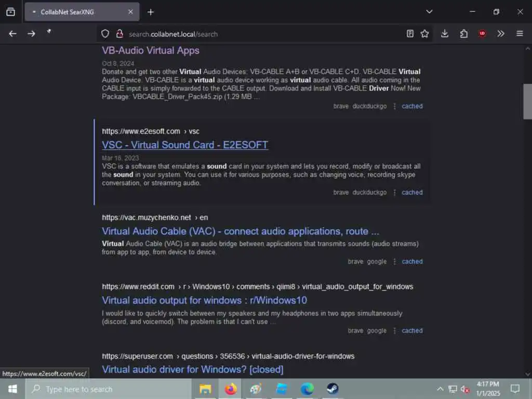Go forward to the next page

pyautogui.click(x=31, y=34)
